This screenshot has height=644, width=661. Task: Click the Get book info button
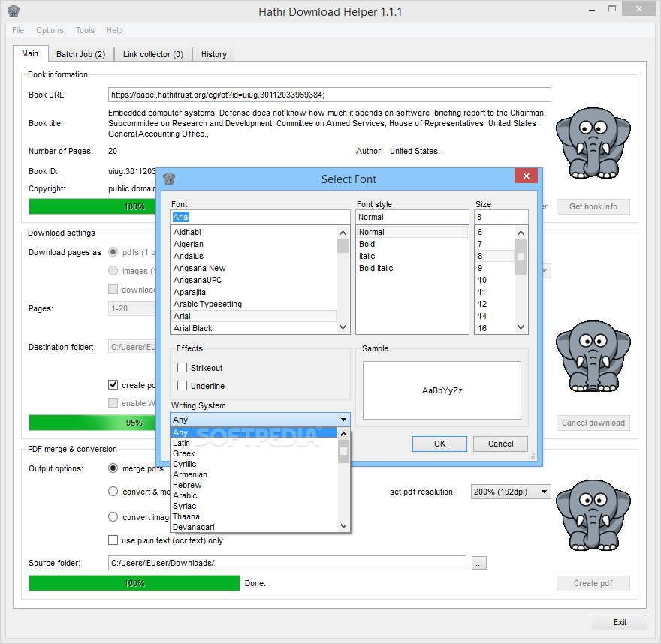(x=593, y=207)
